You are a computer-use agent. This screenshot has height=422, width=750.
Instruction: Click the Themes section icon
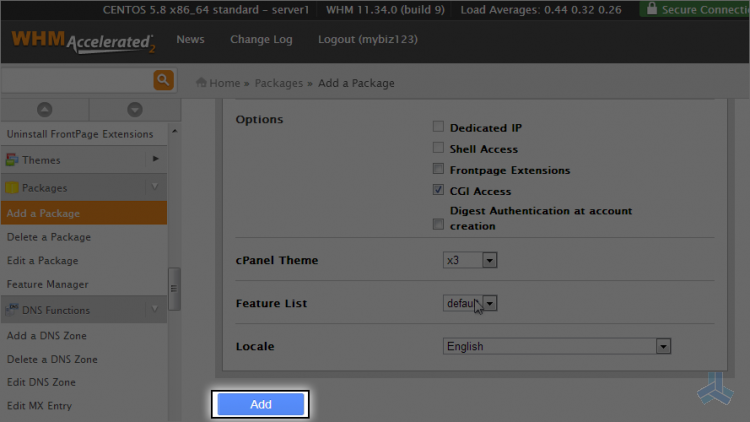12,160
